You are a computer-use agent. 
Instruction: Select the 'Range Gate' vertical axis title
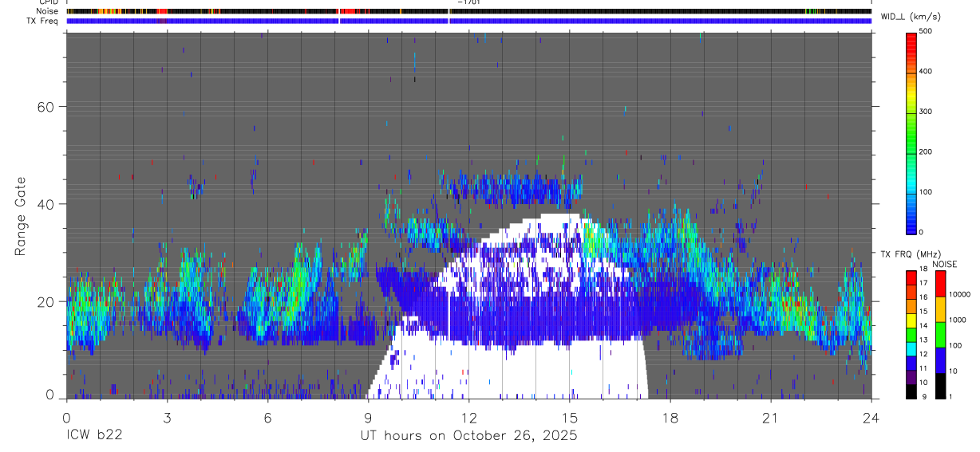[21, 217]
